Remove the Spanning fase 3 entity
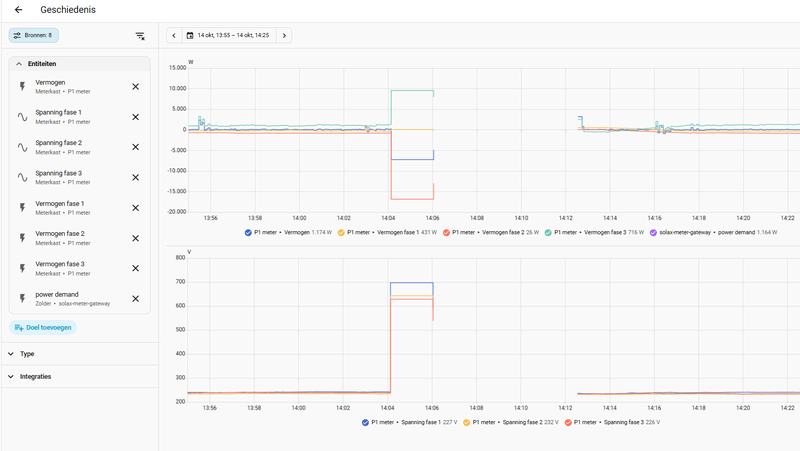 pyautogui.click(x=136, y=178)
